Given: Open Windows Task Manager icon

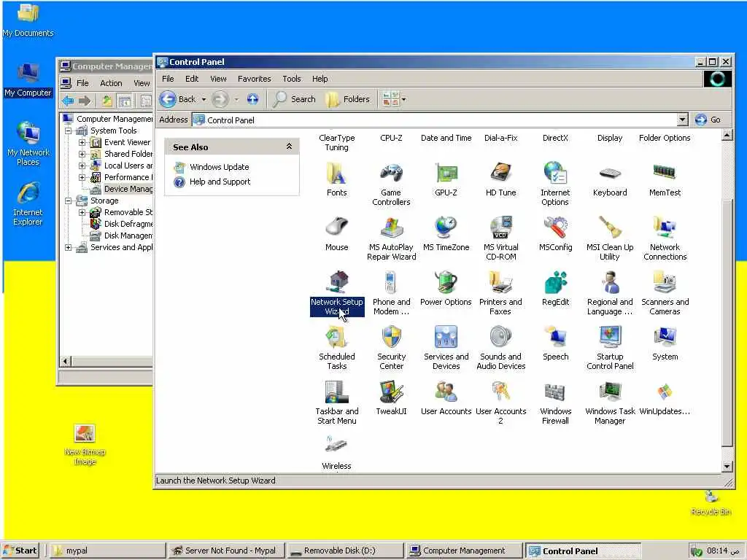Looking at the screenshot, I should pos(610,392).
